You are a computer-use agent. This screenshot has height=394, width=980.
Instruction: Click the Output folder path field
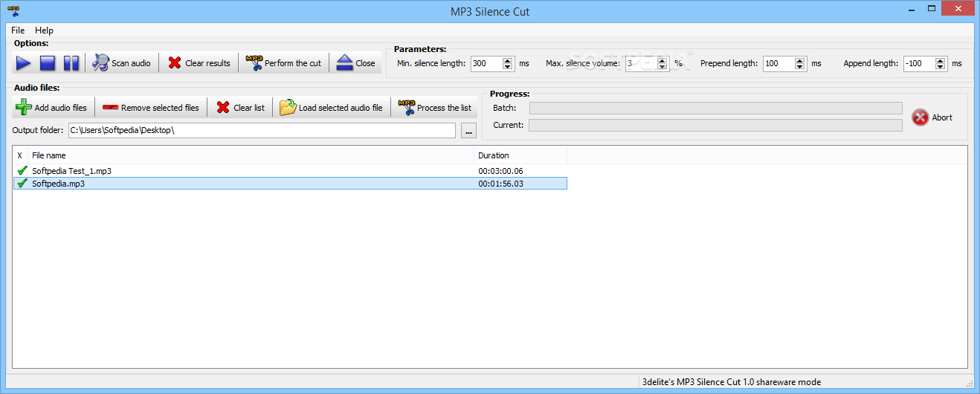[261, 131]
